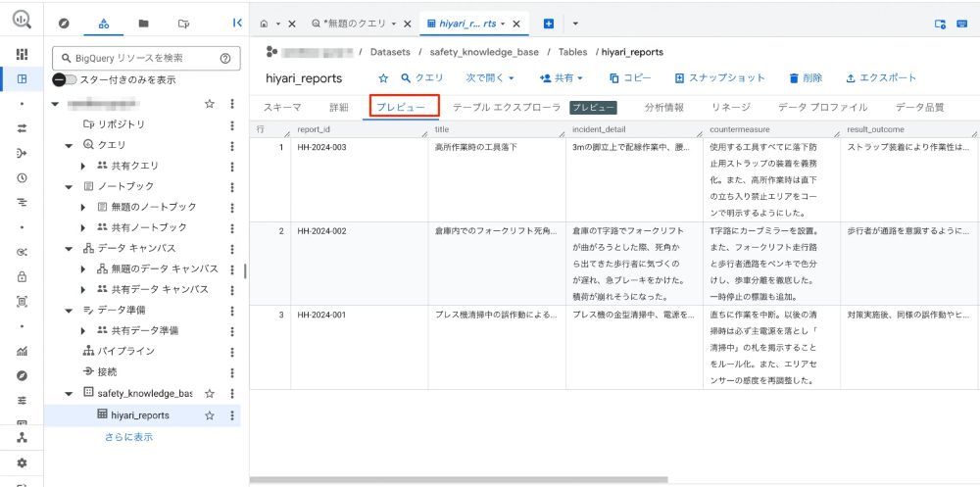The image size is (980, 487).
Task: Open the 共有 dropdown
Action: point(561,78)
